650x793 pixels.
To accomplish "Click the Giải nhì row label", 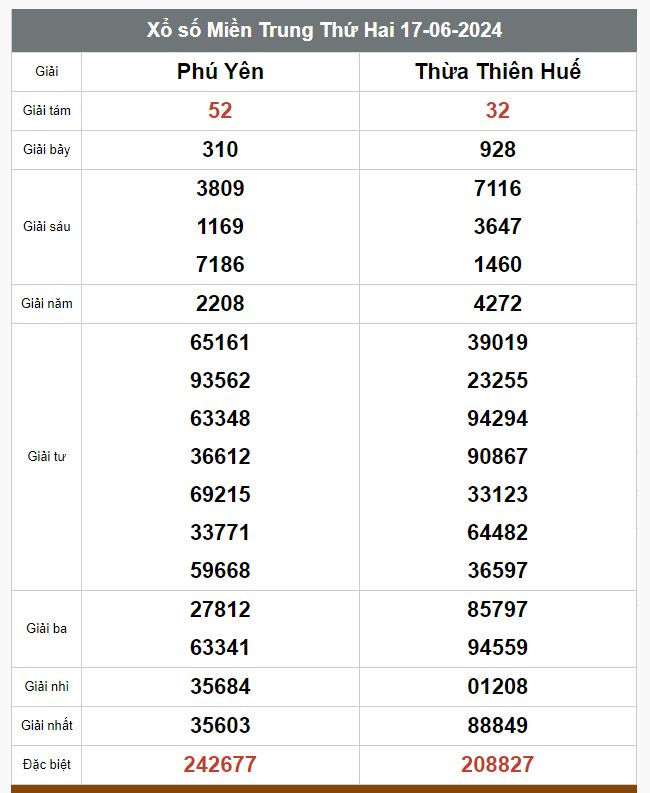I will pos(46,687).
